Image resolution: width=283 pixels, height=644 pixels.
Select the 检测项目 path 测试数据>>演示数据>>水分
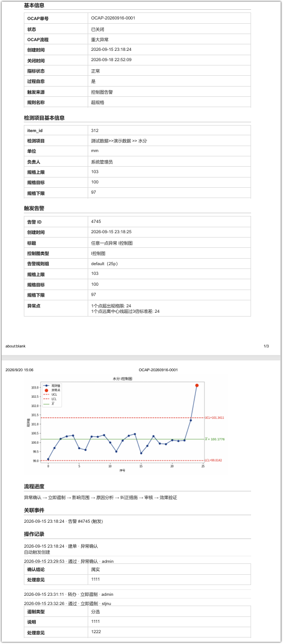[119, 141]
